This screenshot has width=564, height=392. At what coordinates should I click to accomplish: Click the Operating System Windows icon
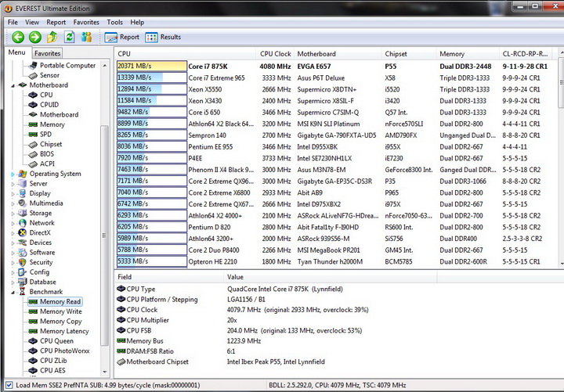click(23, 174)
